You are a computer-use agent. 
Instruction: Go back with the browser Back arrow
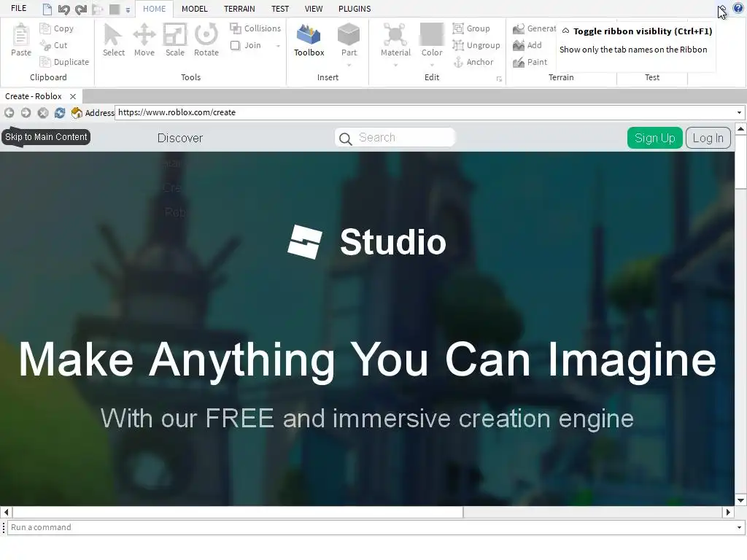[9, 113]
